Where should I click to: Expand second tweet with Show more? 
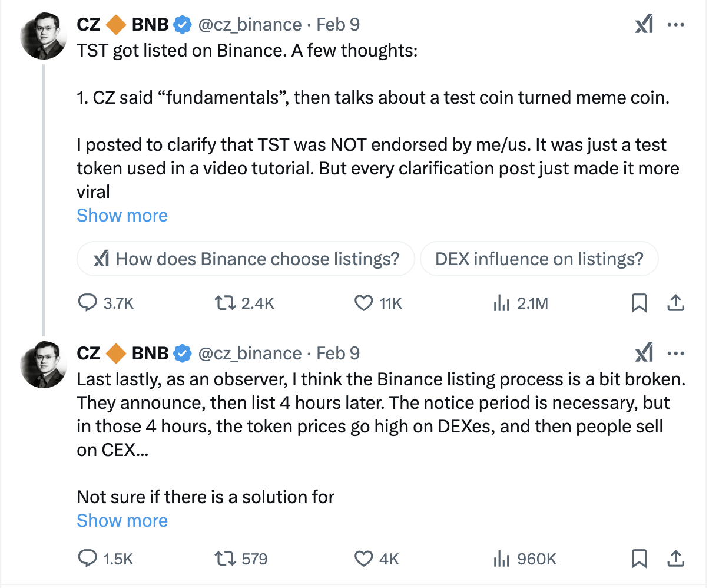click(x=122, y=521)
